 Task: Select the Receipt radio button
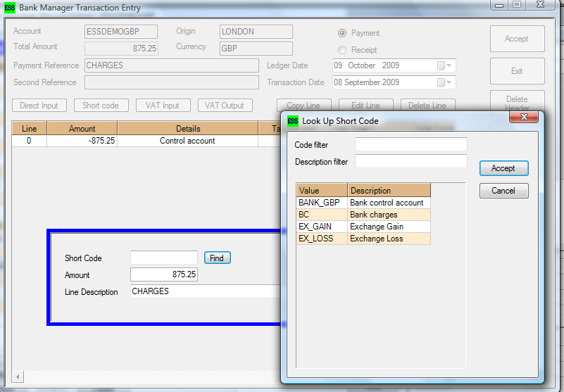point(342,50)
